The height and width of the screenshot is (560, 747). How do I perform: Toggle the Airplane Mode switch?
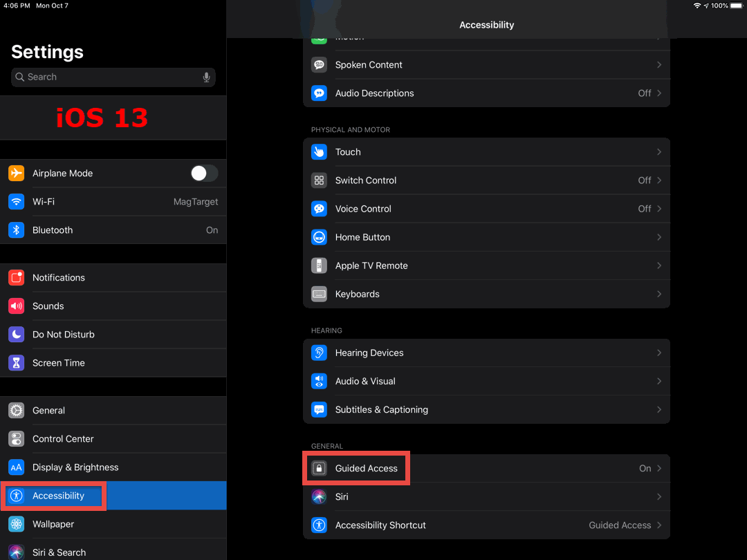click(204, 174)
